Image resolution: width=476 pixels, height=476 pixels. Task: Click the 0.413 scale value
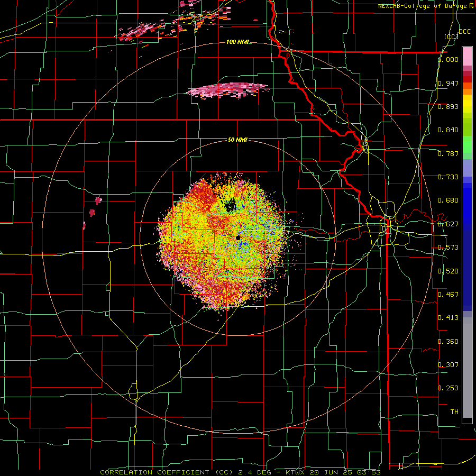tap(448, 318)
